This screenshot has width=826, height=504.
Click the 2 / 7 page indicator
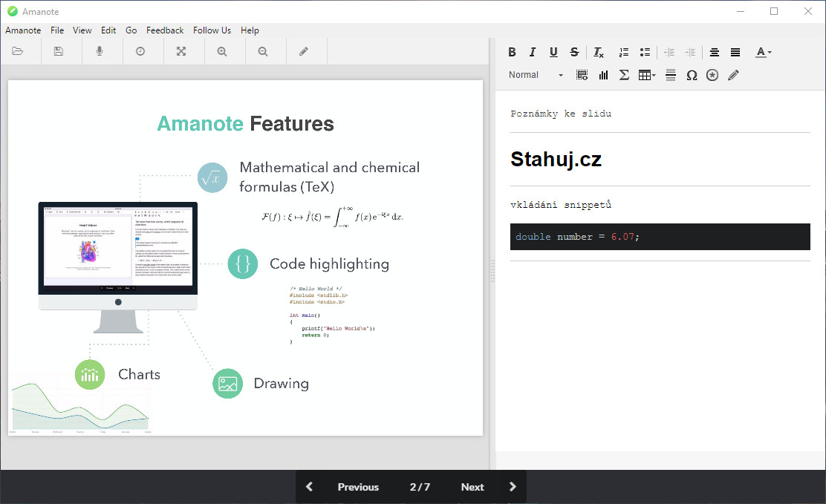click(420, 487)
